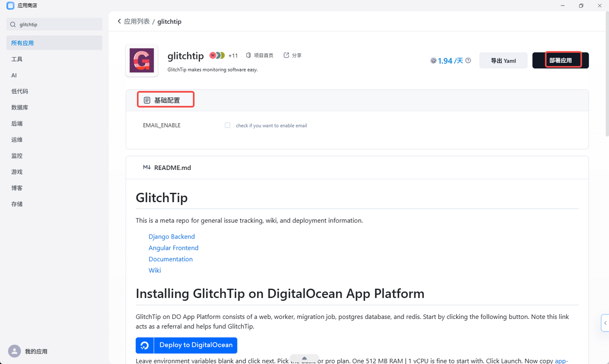609x364 pixels.
Task: Go back using the breadcrumb chevron
Action: pyautogui.click(x=119, y=21)
